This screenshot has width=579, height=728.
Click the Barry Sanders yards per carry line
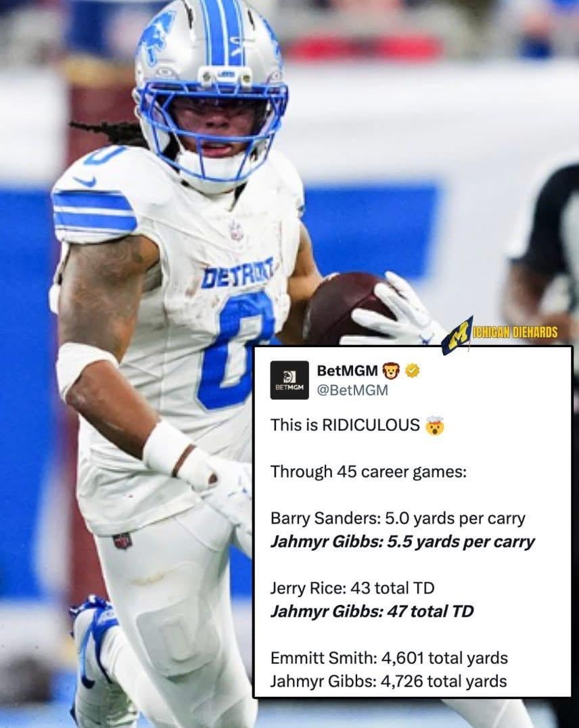click(x=398, y=519)
